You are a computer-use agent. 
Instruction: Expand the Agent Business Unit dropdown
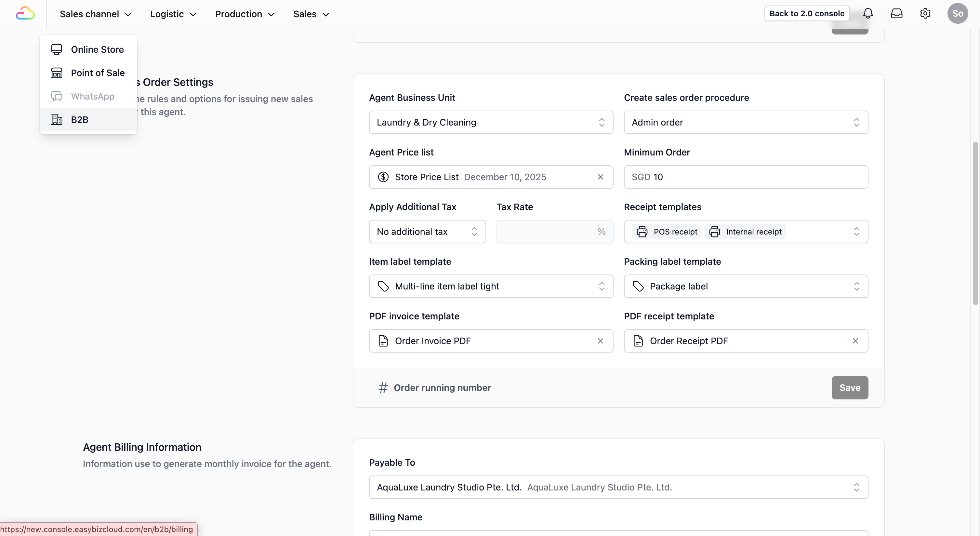coord(491,123)
